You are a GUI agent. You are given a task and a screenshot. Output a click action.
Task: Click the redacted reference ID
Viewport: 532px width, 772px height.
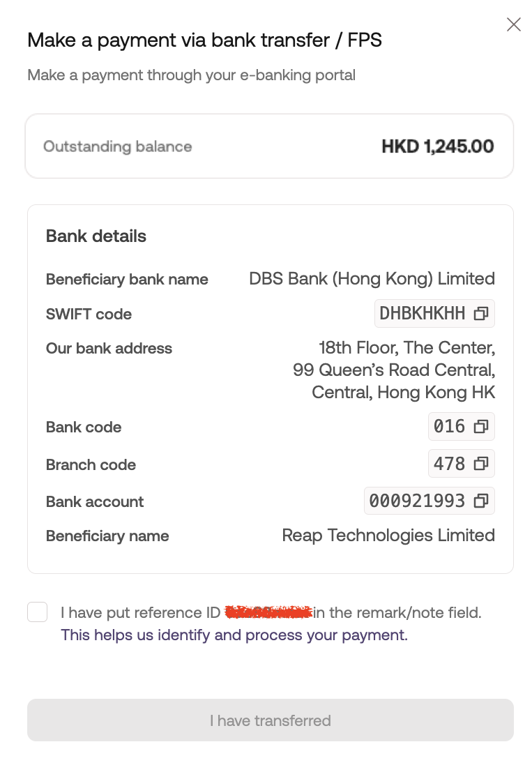pyautogui.click(x=268, y=613)
